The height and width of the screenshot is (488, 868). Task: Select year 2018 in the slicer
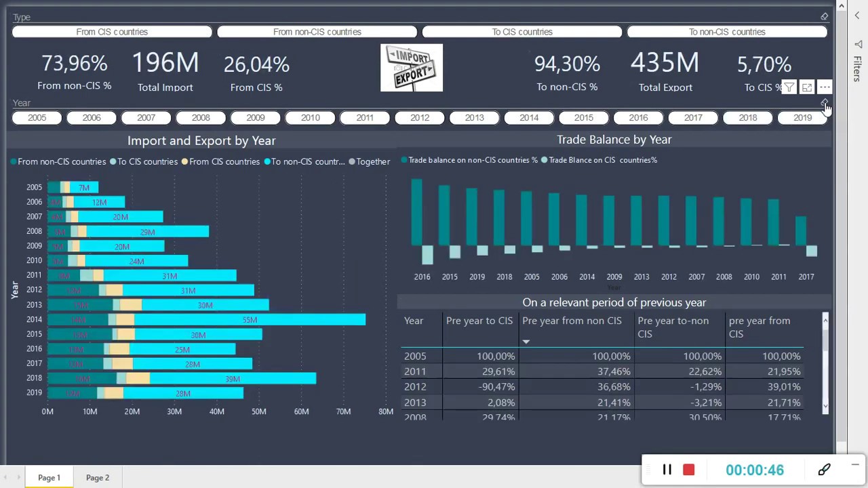748,117
